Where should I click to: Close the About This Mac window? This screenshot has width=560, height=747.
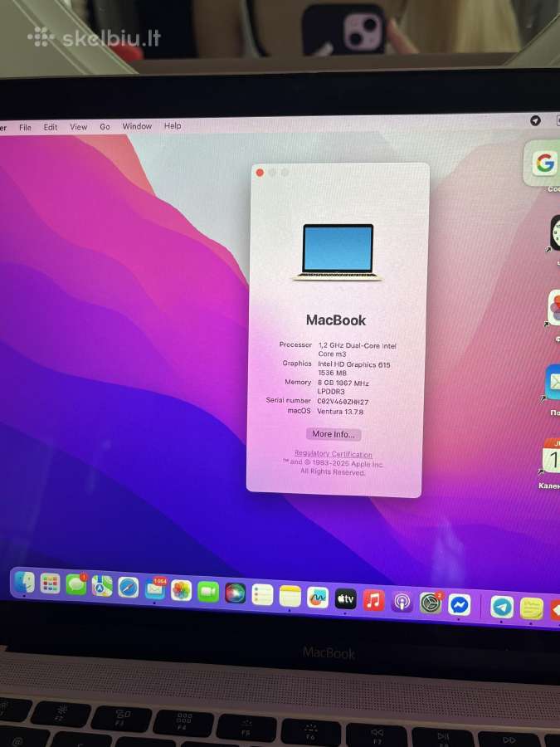click(260, 173)
